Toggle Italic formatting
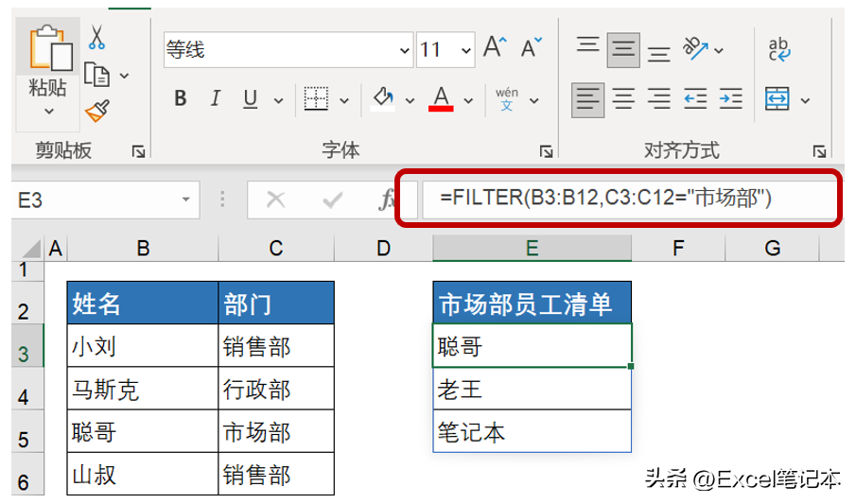 pos(215,99)
